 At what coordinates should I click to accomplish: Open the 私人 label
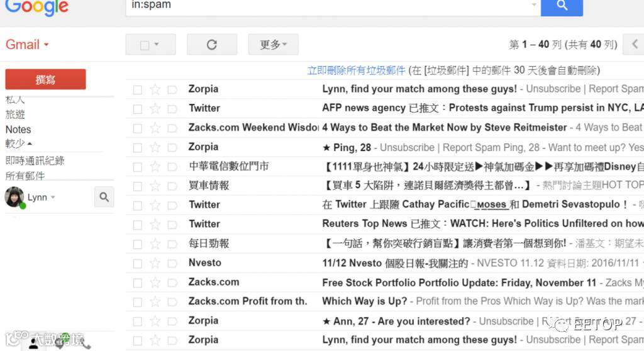point(15,100)
